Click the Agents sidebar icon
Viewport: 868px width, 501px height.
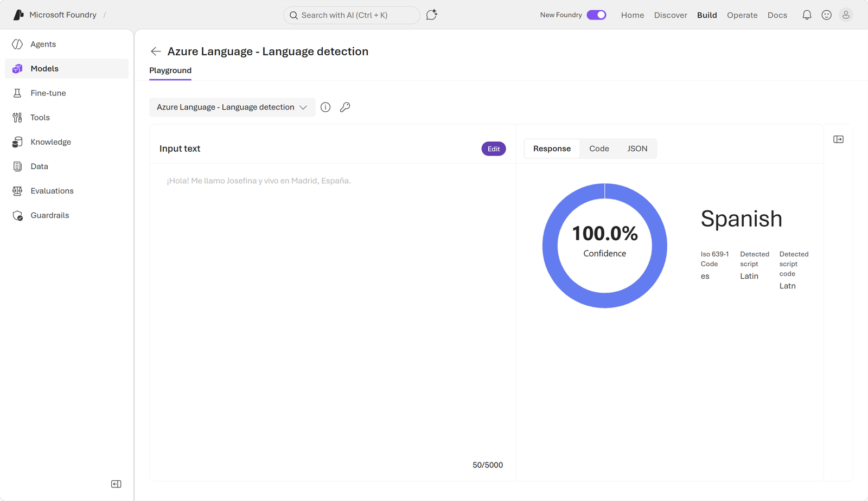pyautogui.click(x=17, y=44)
